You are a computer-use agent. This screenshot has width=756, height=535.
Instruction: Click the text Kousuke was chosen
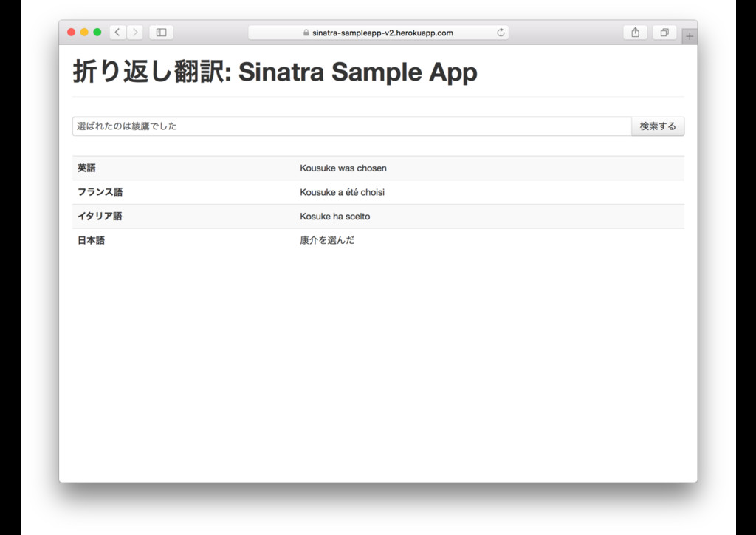(343, 168)
